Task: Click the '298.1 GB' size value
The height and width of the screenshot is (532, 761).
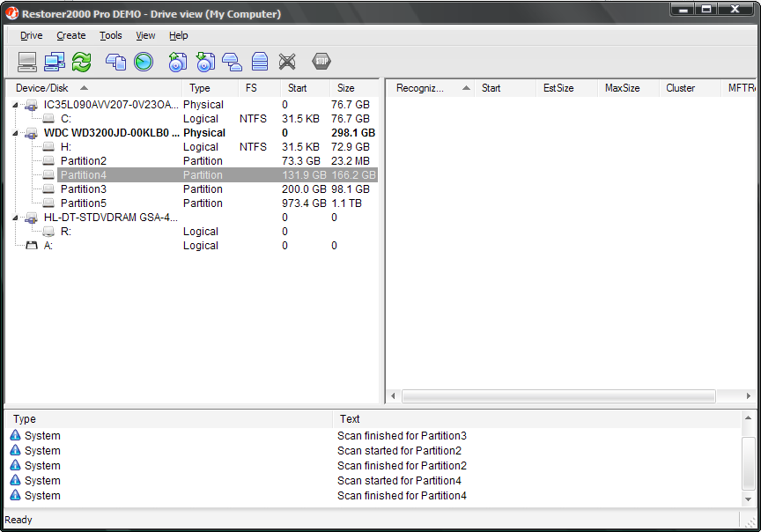Action: (x=353, y=133)
